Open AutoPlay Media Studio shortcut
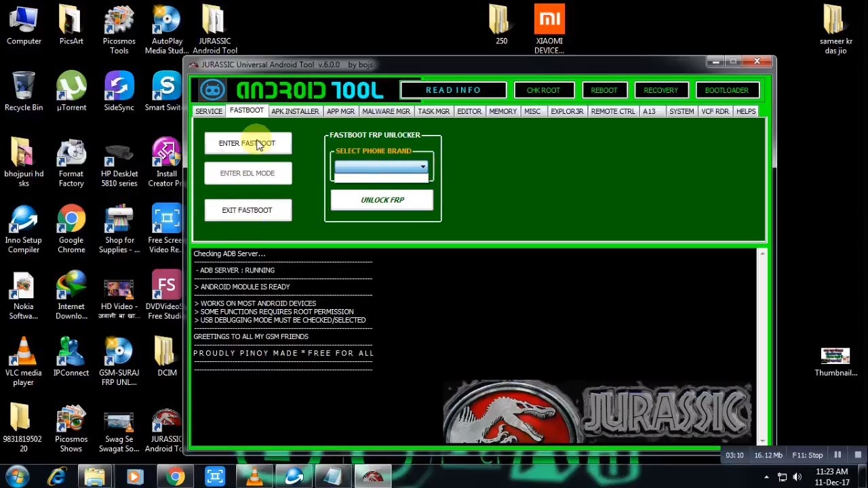Screen dimensions: 868x488 pos(166,30)
